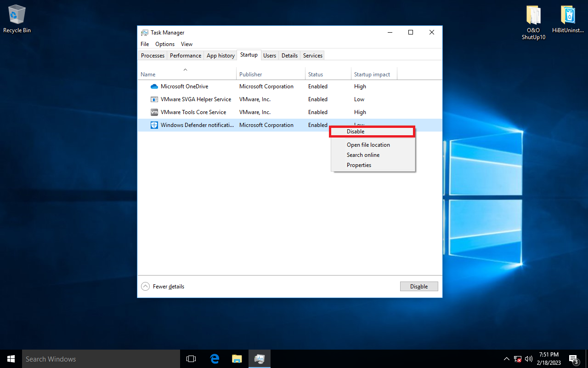Image resolution: width=588 pixels, height=368 pixels.
Task: Click the taskbar clock showing 7:51 PM
Action: click(548, 359)
